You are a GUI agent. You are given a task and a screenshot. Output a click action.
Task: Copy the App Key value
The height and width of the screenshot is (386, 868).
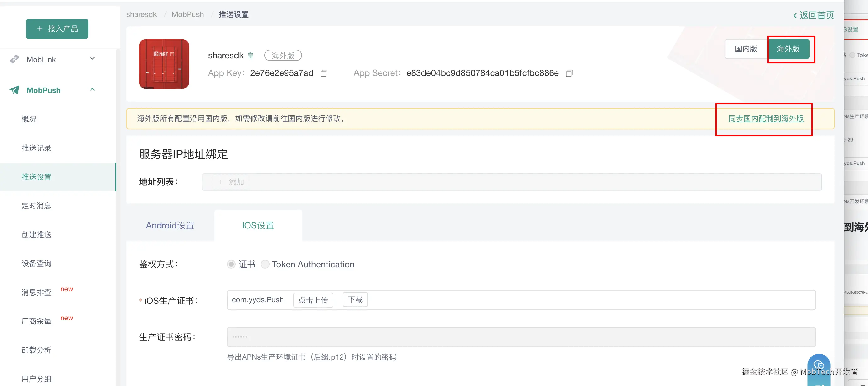[x=324, y=73]
